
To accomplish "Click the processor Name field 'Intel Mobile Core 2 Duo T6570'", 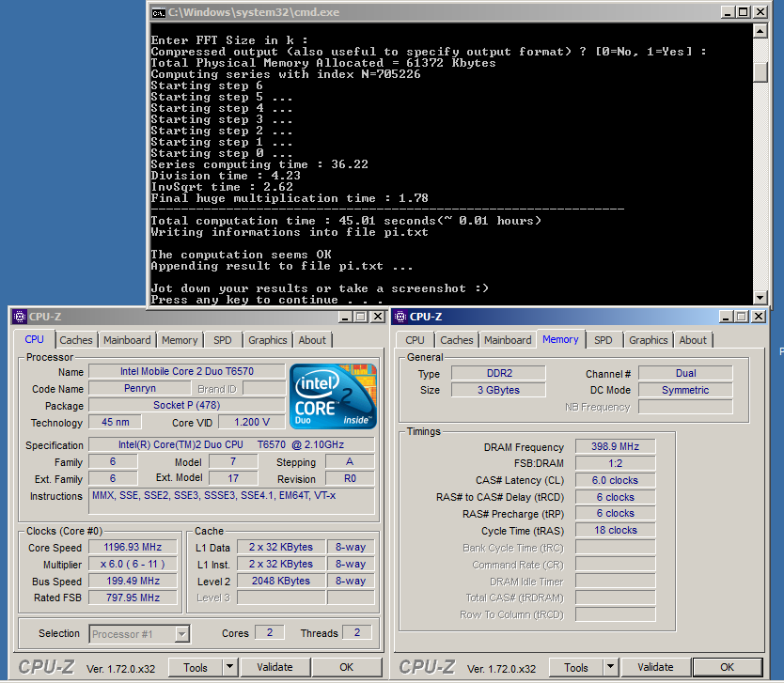I will click(x=187, y=371).
